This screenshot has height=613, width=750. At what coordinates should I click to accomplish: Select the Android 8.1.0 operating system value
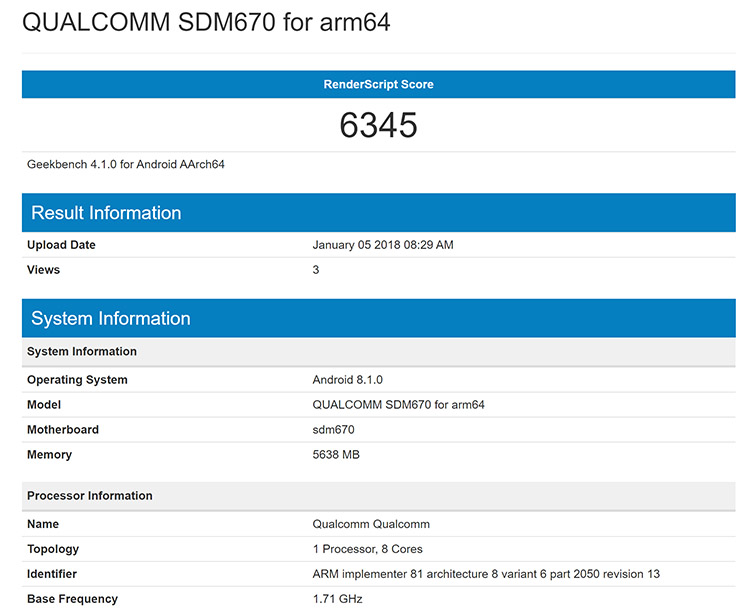coord(347,380)
